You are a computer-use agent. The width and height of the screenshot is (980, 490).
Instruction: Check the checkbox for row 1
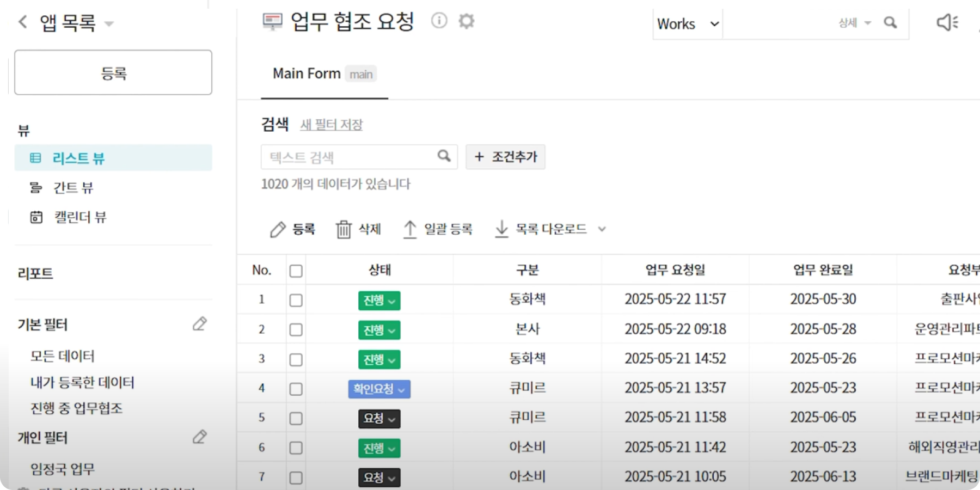[x=296, y=300]
